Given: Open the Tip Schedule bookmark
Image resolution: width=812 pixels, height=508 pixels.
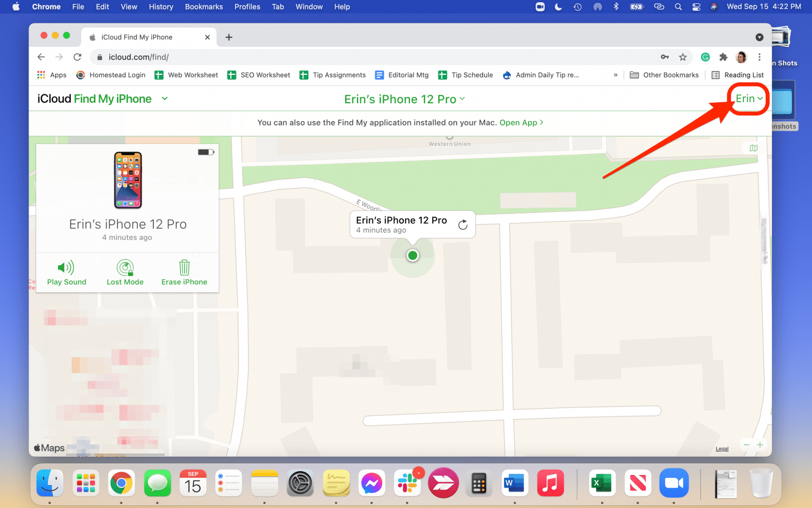Looking at the screenshot, I should click(466, 75).
